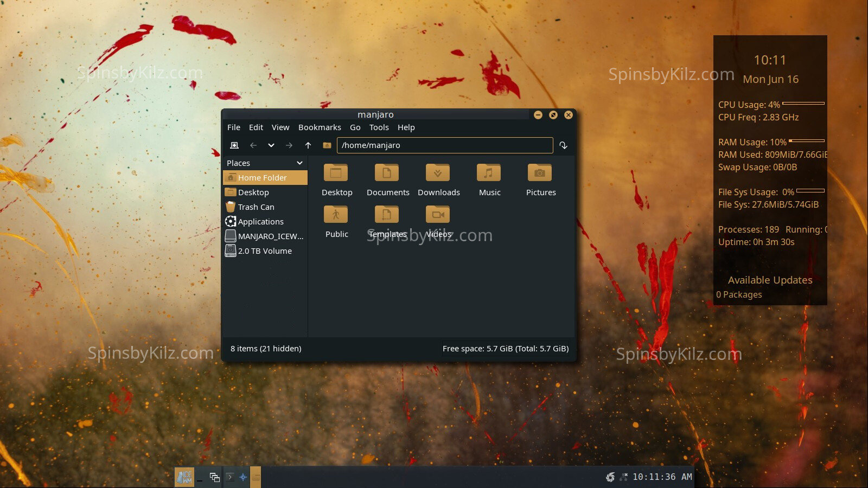This screenshot has height=488, width=868.
Task: Open the Help menu
Action: 406,127
